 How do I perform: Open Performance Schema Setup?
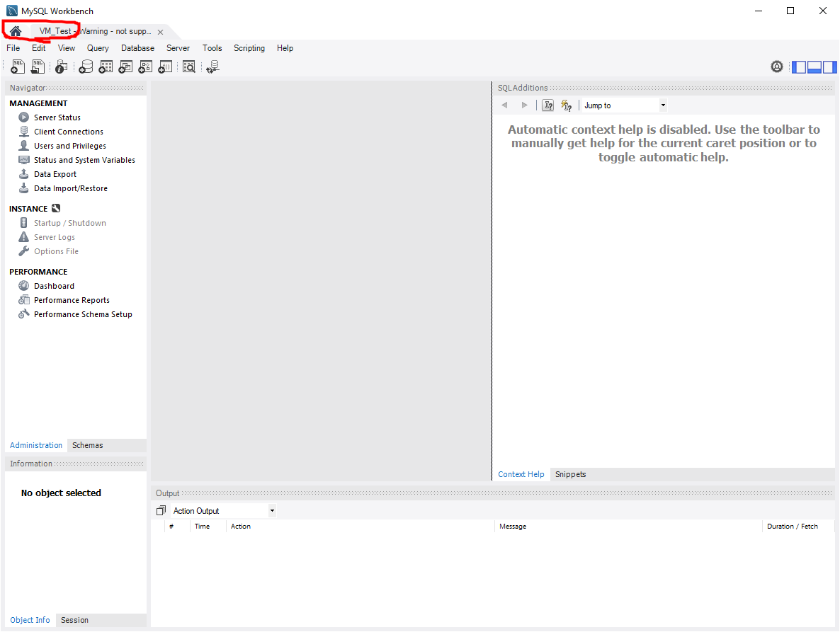[x=83, y=314]
